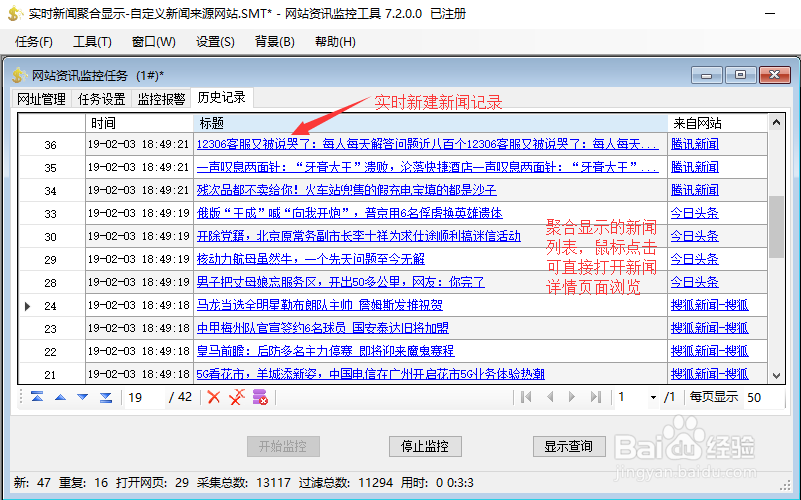This screenshot has width=801, height=500.
Task: Open the 任务(F) menu
Action: pos(34,42)
